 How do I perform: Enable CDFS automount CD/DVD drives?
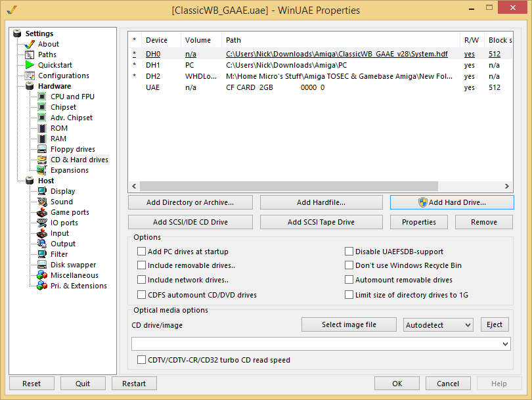pos(141,295)
